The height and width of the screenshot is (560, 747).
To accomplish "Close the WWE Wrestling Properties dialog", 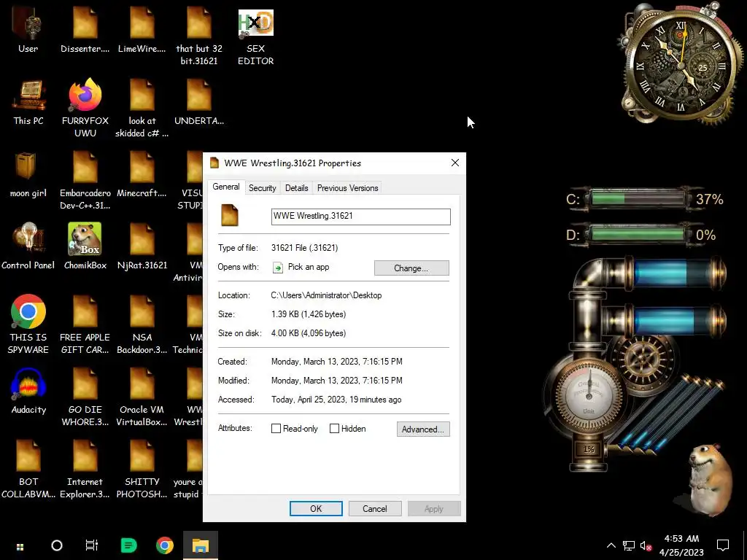I will tap(455, 163).
